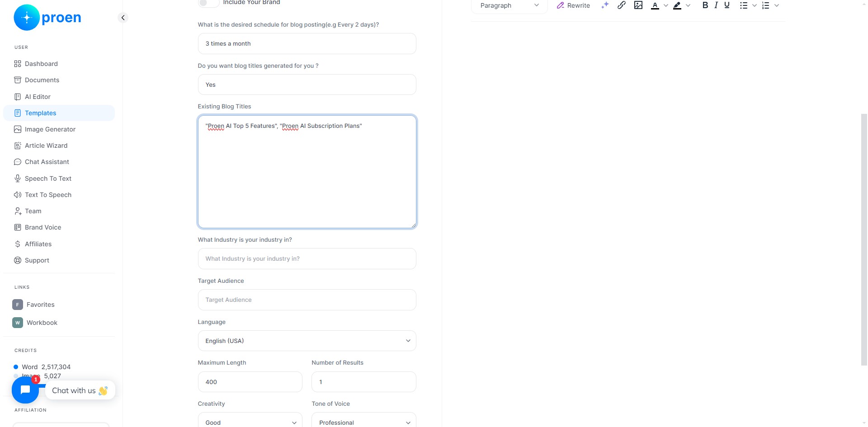Click the text color icon
Screen dimensions: 868x427
tap(655, 5)
